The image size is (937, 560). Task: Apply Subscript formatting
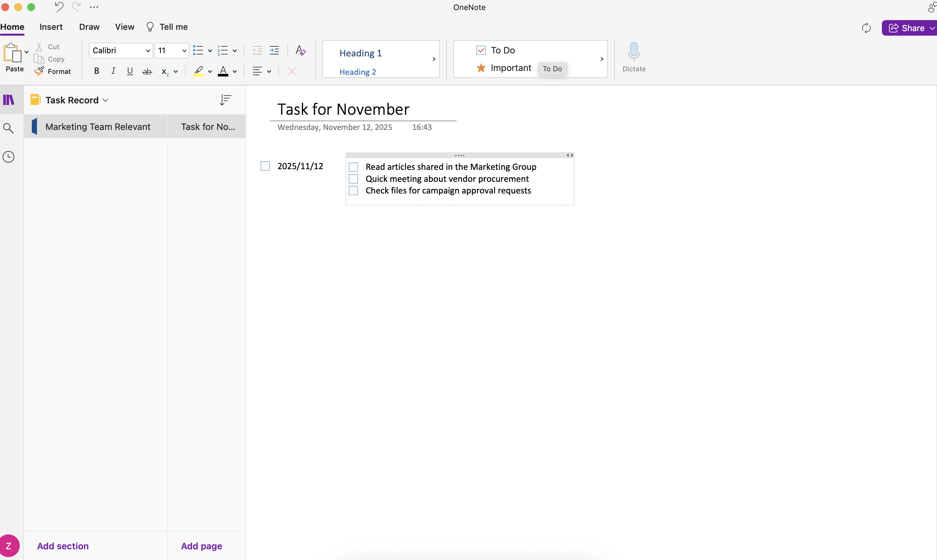165,71
